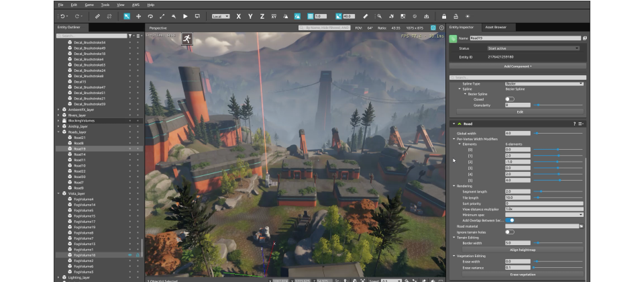
Task: Open the AWS menu
Action: coord(136,5)
